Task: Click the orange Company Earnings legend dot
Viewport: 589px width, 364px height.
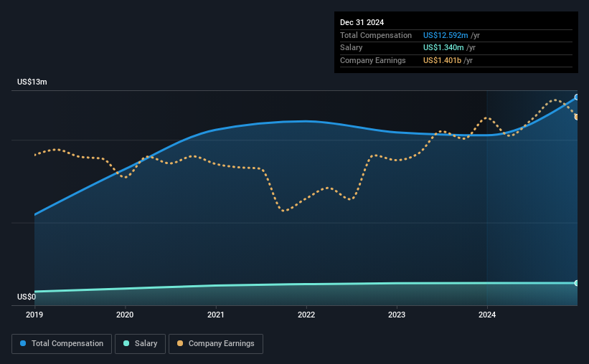Action: click(x=180, y=343)
